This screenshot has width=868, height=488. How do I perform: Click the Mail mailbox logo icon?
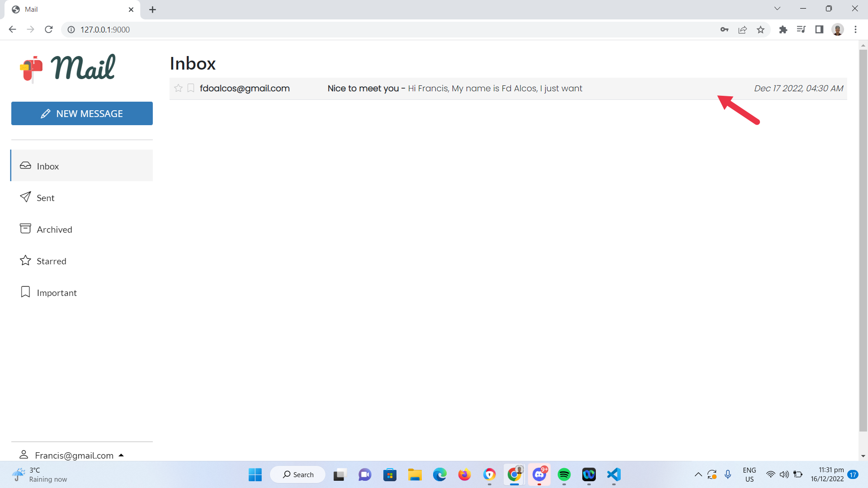click(x=31, y=69)
